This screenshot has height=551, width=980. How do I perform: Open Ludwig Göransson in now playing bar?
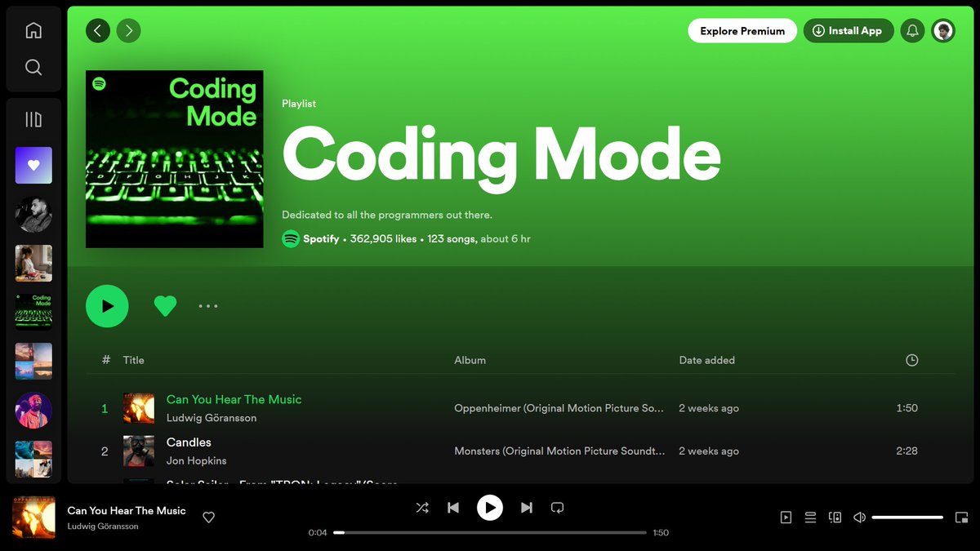(x=103, y=527)
